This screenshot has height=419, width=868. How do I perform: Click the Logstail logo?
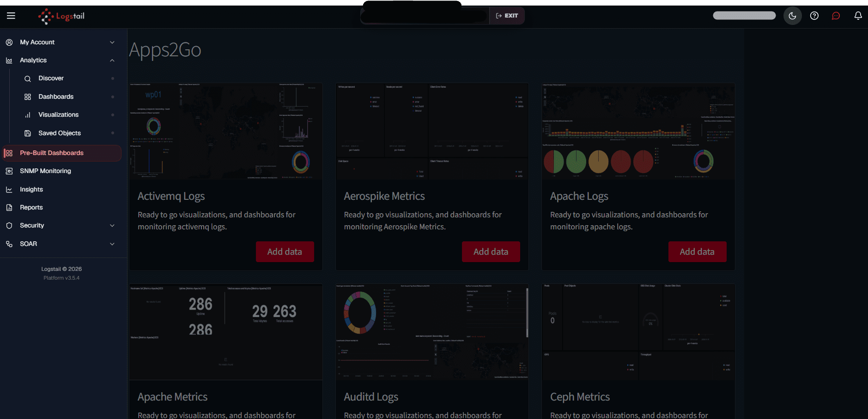61,16
